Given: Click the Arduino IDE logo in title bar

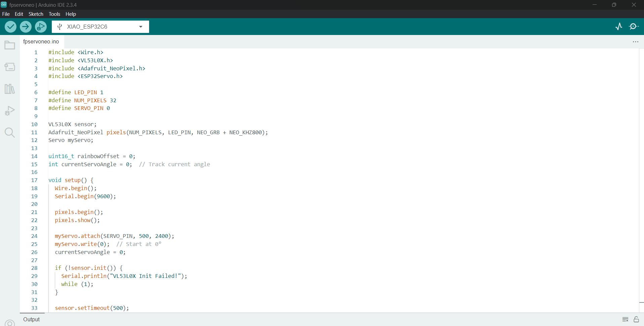Looking at the screenshot, I should 4,5.
